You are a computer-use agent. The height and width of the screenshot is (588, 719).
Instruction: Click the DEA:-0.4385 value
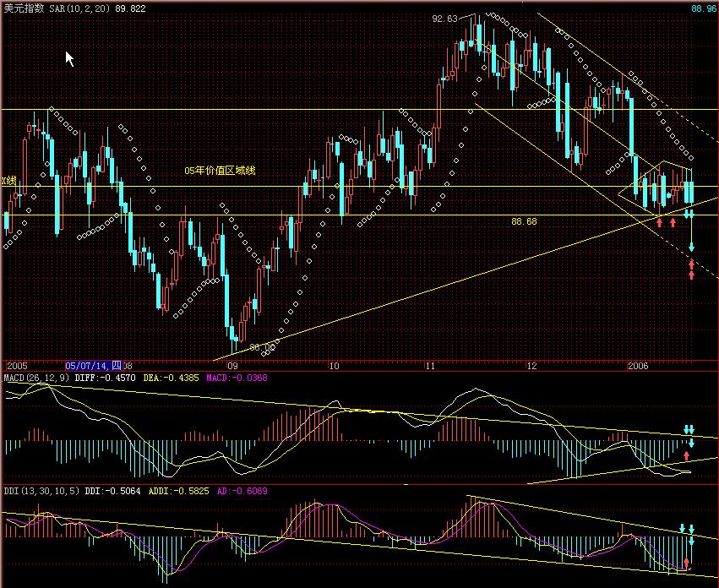[171, 378]
